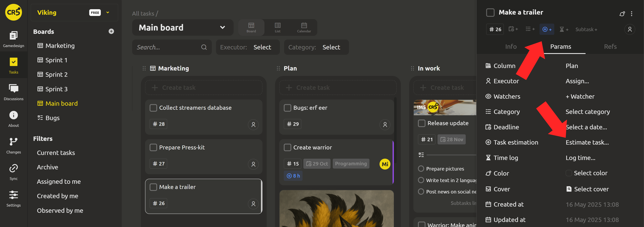The height and width of the screenshot is (227, 644).
Task: Click the CR5 logo icon
Action: 13,12
